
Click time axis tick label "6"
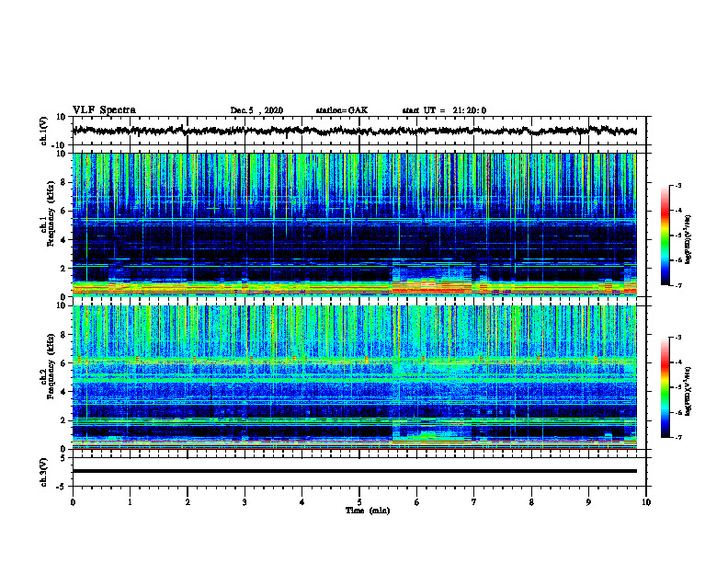(417, 502)
